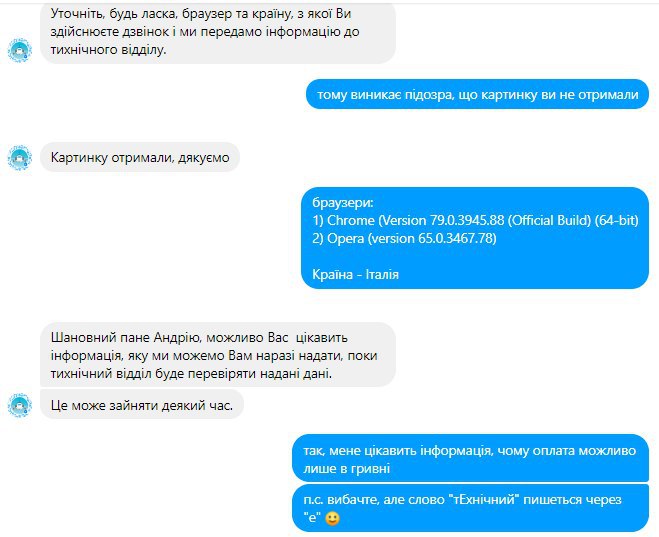659x537 pixels.
Task: Click 'тихнічний відділ буде перевіряти надані дані.' line
Action: pyautogui.click(x=191, y=374)
